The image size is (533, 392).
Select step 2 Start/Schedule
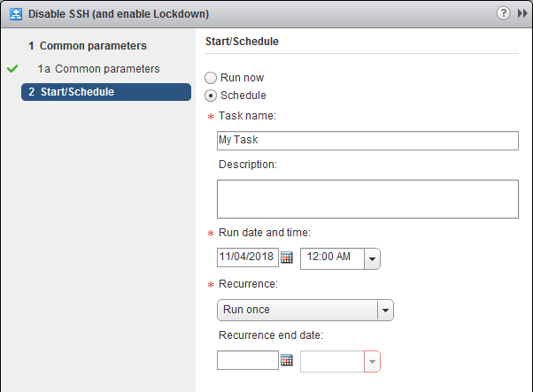tap(104, 92)
